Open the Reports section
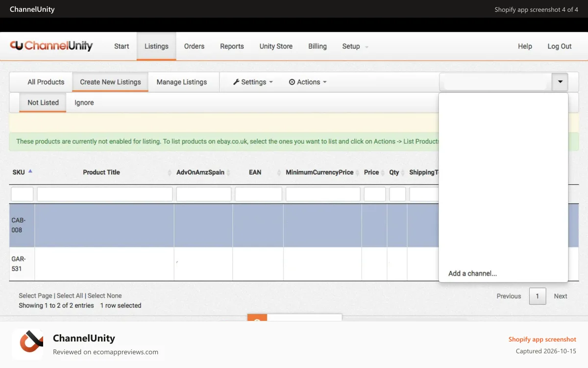588x368 pixels. 232,46
